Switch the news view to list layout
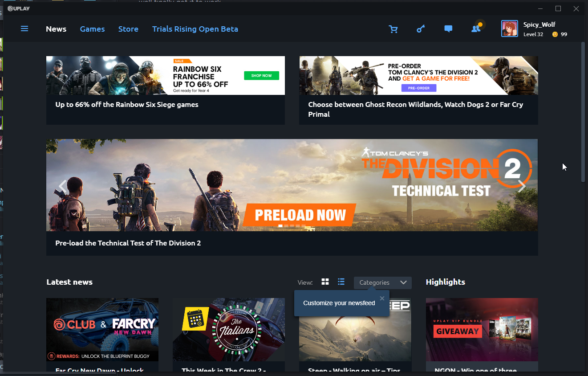This screenshot has width=588, height=376. click(341, 282)
